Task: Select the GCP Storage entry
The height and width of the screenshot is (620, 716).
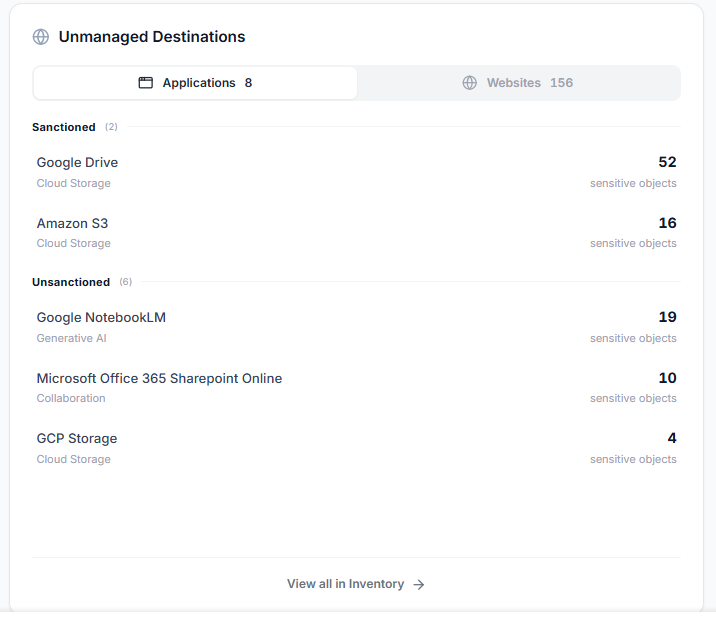Action: [x=356, y=448]
